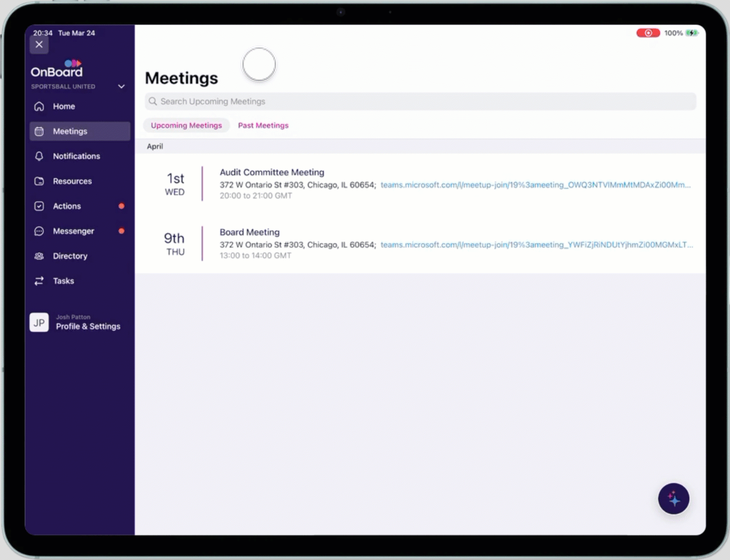Click the Tasks arrows icon

(x=39, y=281)
